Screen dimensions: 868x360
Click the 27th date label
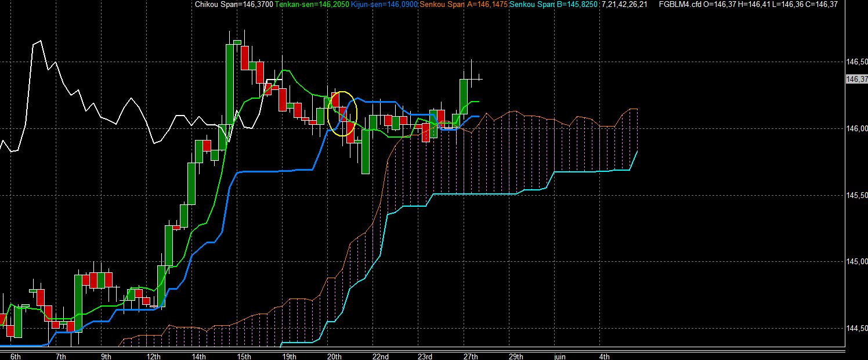pos(471,356)
